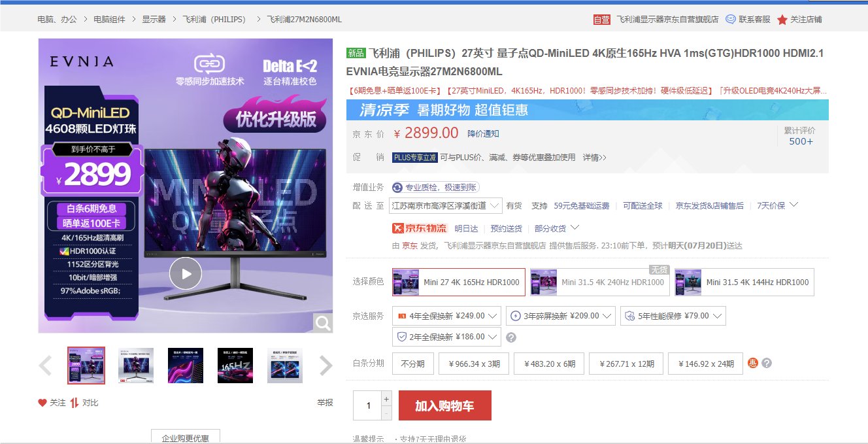Open delivery address dropdown 江苏南京市高淳区淳溪街道
This screenshot has height=444, width=868.
[x=445, y=205]
